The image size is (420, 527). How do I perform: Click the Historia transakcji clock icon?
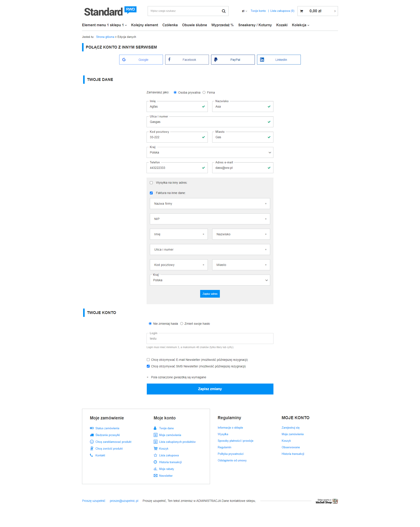click(155, 462)
